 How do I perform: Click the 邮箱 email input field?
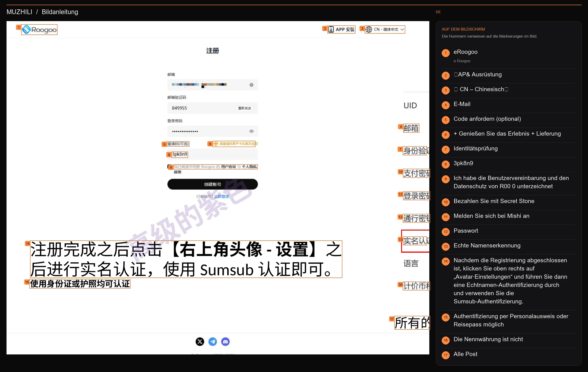(213, 85)
